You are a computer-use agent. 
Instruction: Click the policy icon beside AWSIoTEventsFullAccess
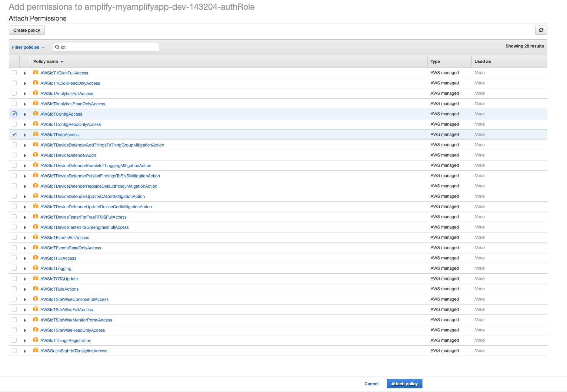(x=35, y=237)
